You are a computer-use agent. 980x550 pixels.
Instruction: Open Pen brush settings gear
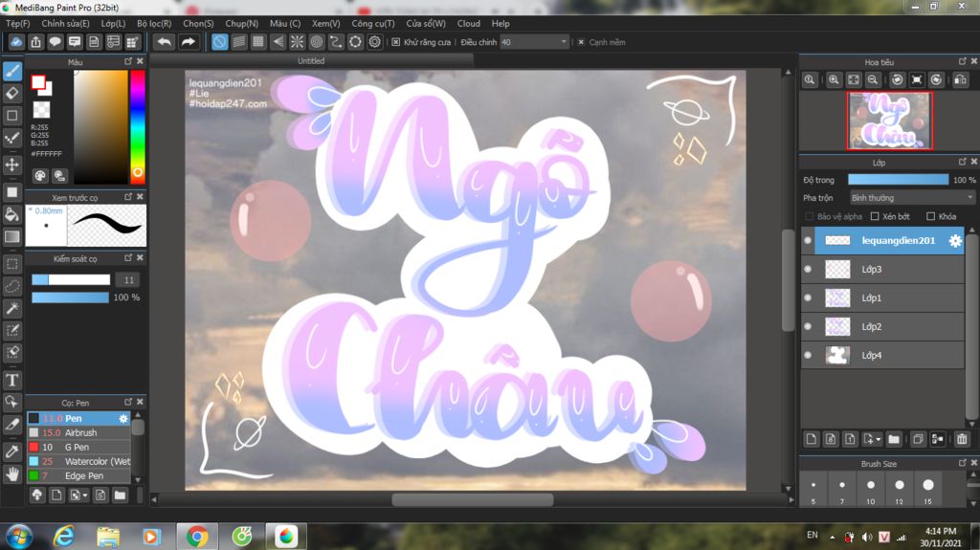tap(123, 419)
